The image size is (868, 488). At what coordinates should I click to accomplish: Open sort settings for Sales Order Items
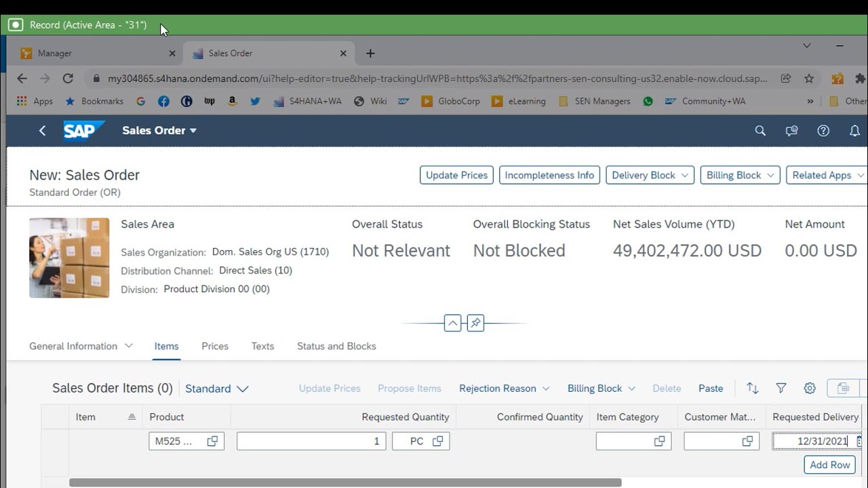pyautogui.click(x=753, y=388)
